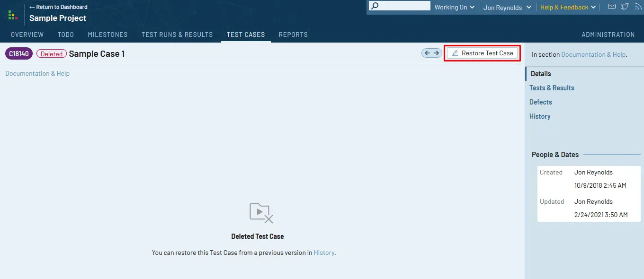The width and height of the screenshot is (644, 279).
Task: Go to the Administration page
Action: point(608,35)
